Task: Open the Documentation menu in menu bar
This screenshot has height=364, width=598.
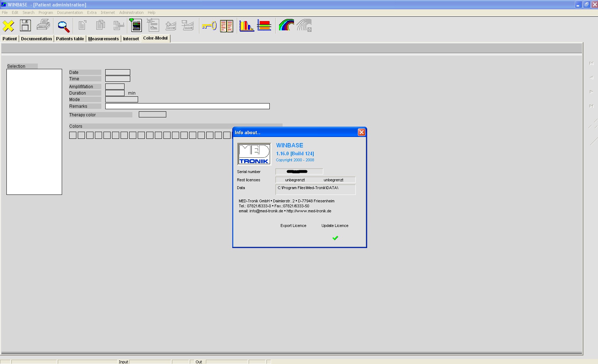Action: pos(70,12)
